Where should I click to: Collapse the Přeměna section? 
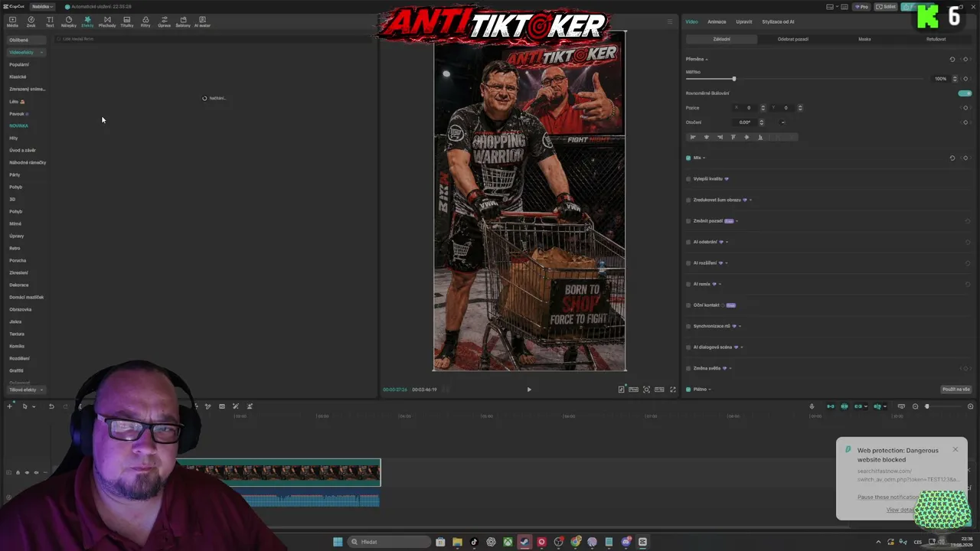[707, 59]
